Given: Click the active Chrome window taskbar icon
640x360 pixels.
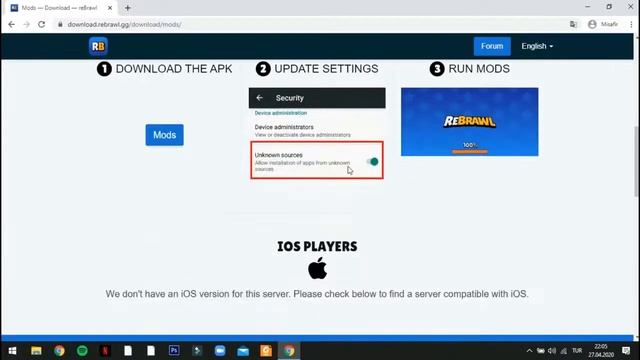Looking at the screenshot, I should (x=289, y=351).
